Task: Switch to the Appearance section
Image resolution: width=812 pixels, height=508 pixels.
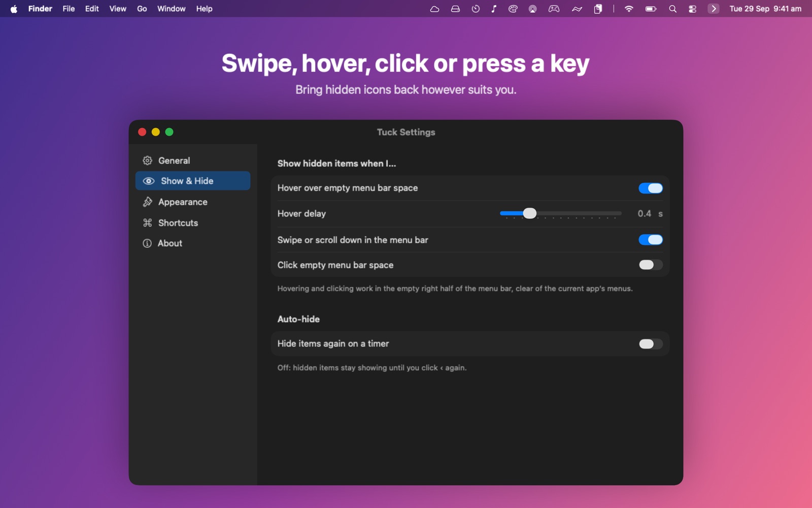Action: [193, 202]
